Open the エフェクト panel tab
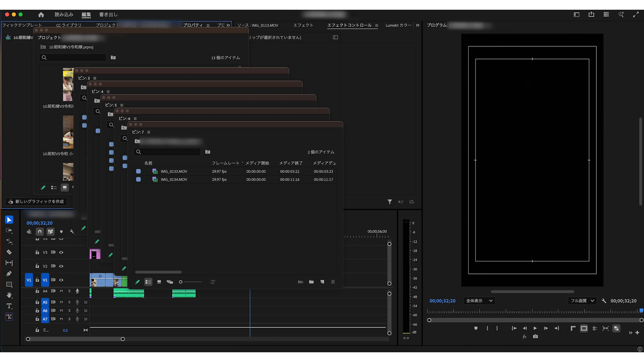The width and height of the screenshot is (644, 362). 303,25
